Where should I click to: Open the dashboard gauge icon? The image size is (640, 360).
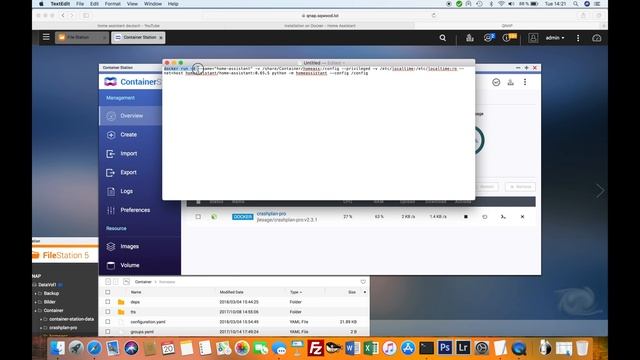point(597,38)
